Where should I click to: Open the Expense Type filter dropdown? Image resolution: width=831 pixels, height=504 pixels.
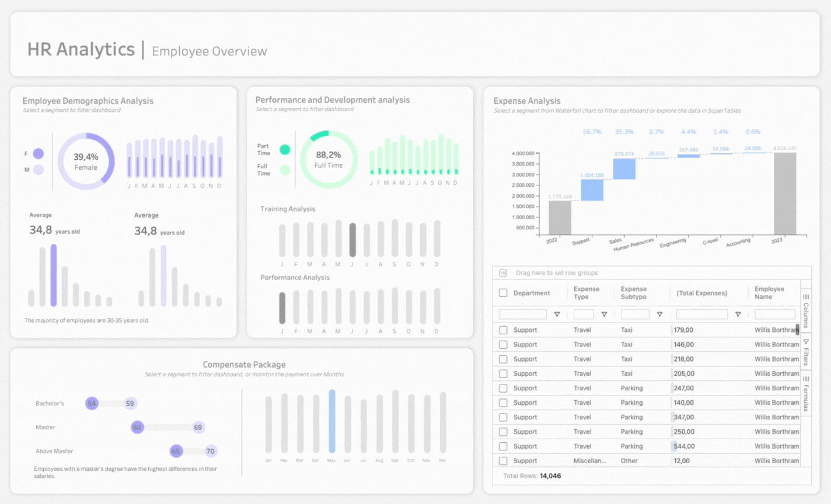click(x=605, y=314)
